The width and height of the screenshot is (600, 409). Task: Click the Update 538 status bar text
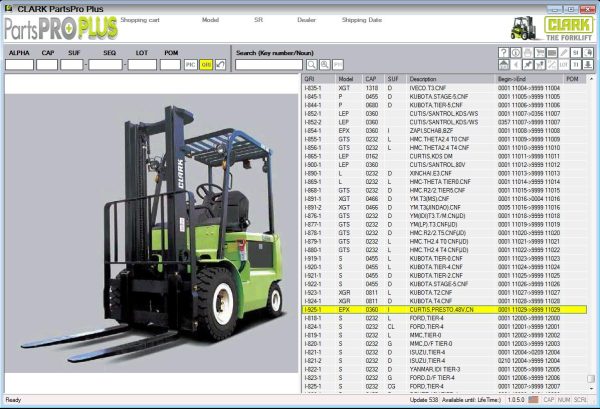424,399
